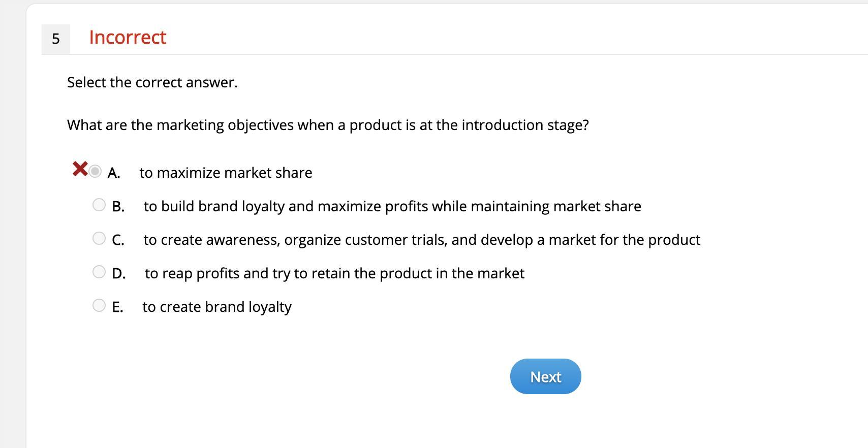
Task: Click answer text "to reap profits"
Action: coord(334,273)
